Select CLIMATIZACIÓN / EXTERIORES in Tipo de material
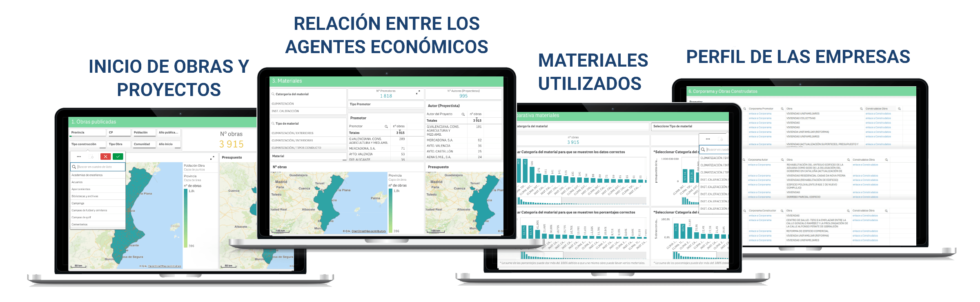 pyautogui.click(x=308, y=133)
